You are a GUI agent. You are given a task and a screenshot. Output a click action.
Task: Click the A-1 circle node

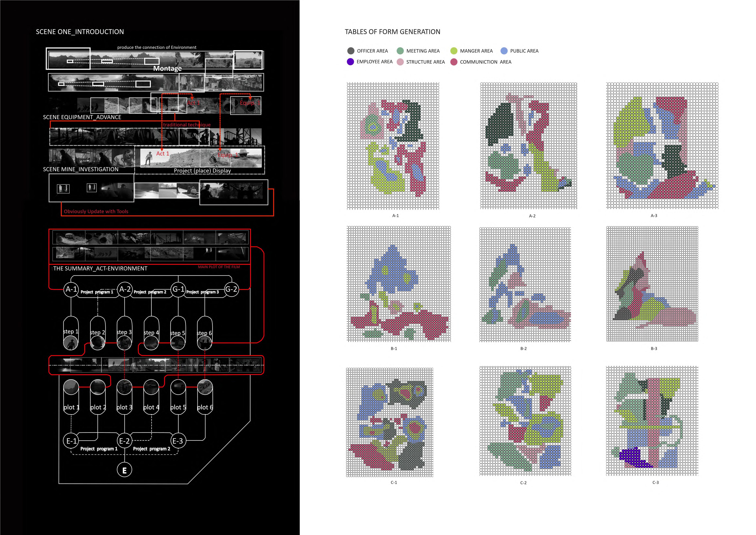pos(71,289)
